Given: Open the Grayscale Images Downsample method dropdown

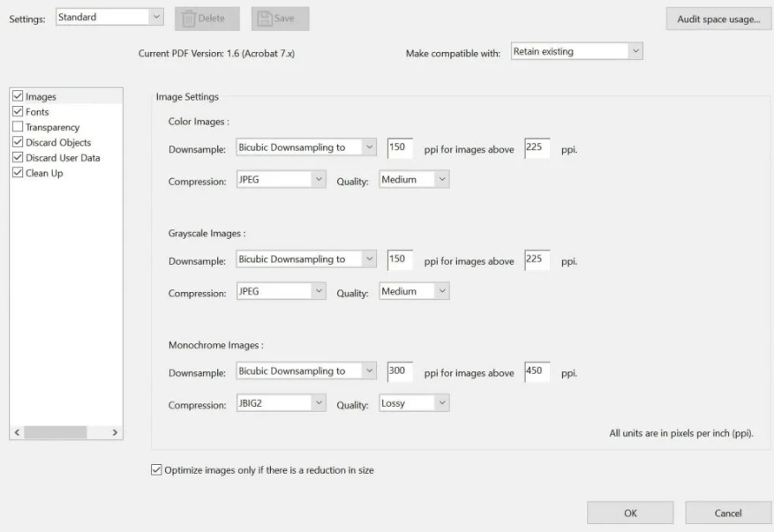Looking at the screenshot, I should pyautogui.click(x=306, y=259).
